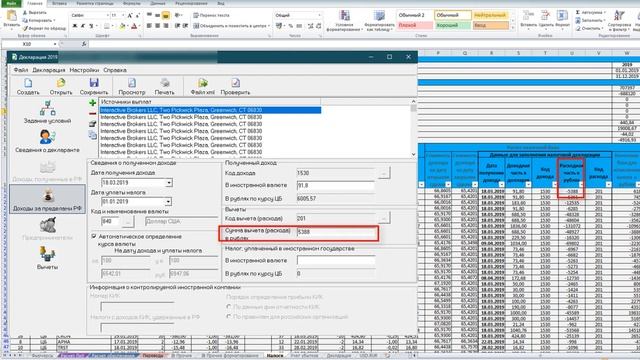Screen dimensions: 640x360
Task: Click foreign tax В иностранной валюте empty field
Action: pos(336,260)
